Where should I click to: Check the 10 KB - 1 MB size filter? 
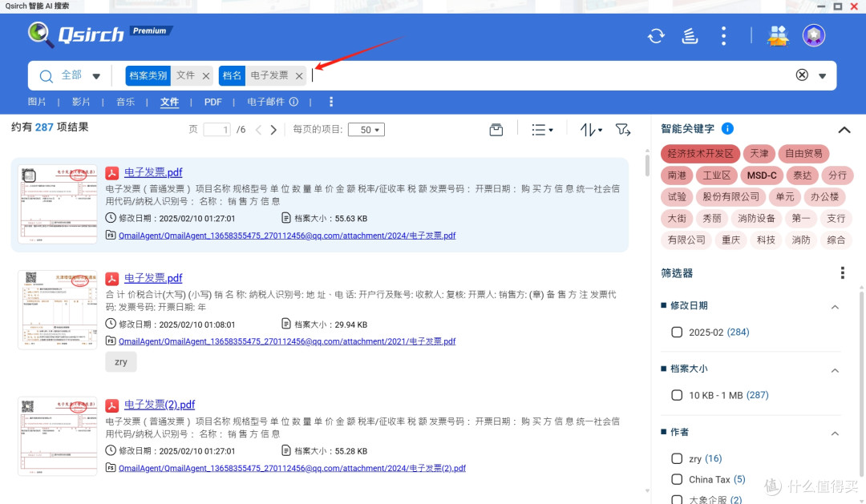(x=677, y=395)
